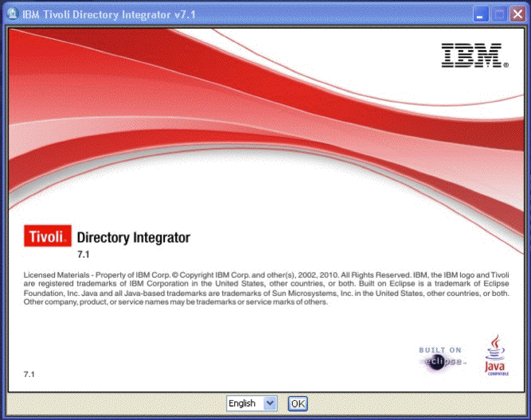Viewport: 531px width, 420px height.
Task: Close the Tivoli Directory Integrator installer window
Action: point(517,14)
